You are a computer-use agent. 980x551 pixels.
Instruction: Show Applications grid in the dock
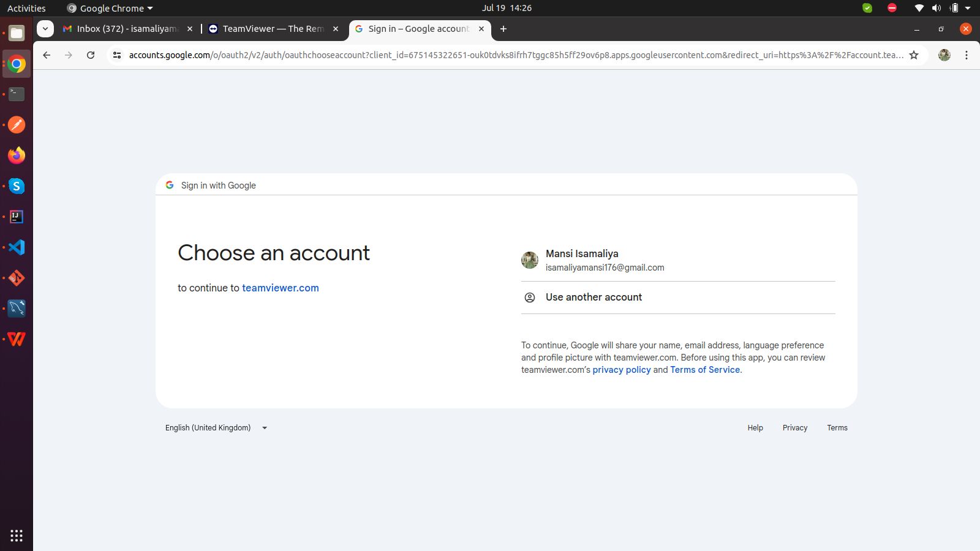click(x=17, y=536)
